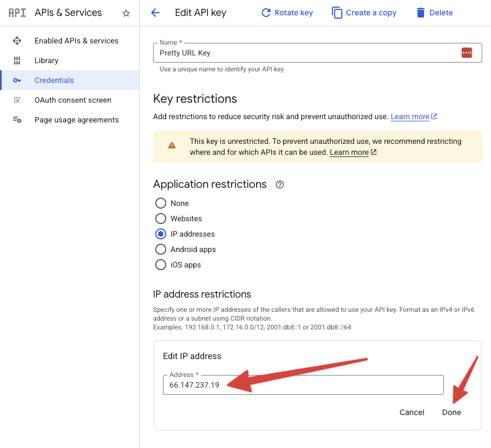Select the None radio option
The height and width of the screenshot is (448, 491).
click(x=161, y=203)
